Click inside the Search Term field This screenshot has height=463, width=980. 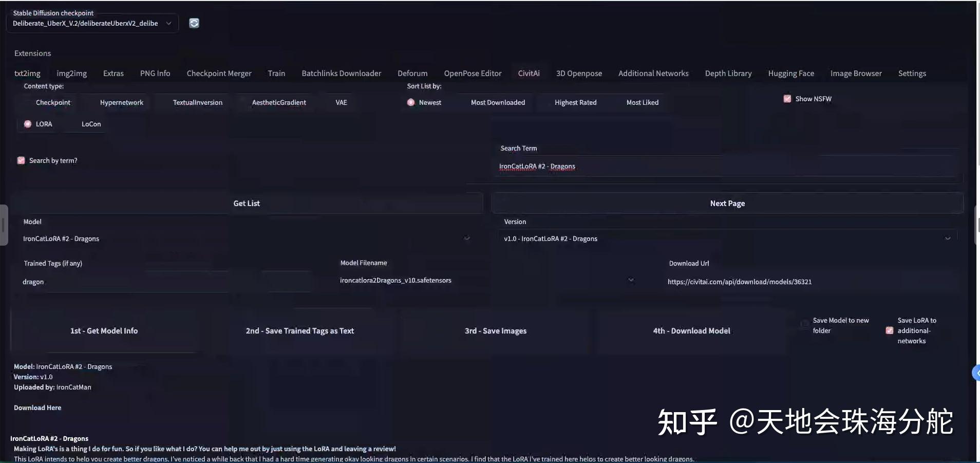click(719, 166)
